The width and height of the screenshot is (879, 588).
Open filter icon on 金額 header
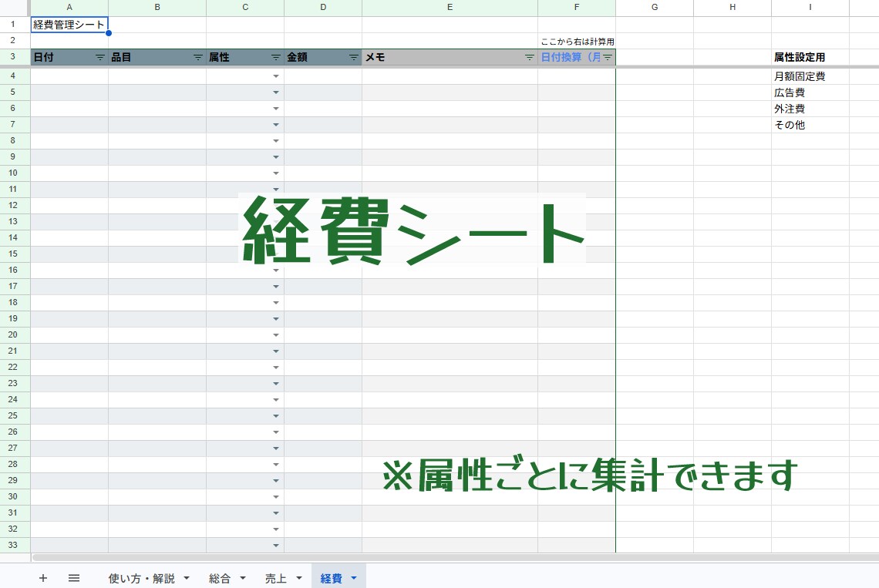pos(354,57)
